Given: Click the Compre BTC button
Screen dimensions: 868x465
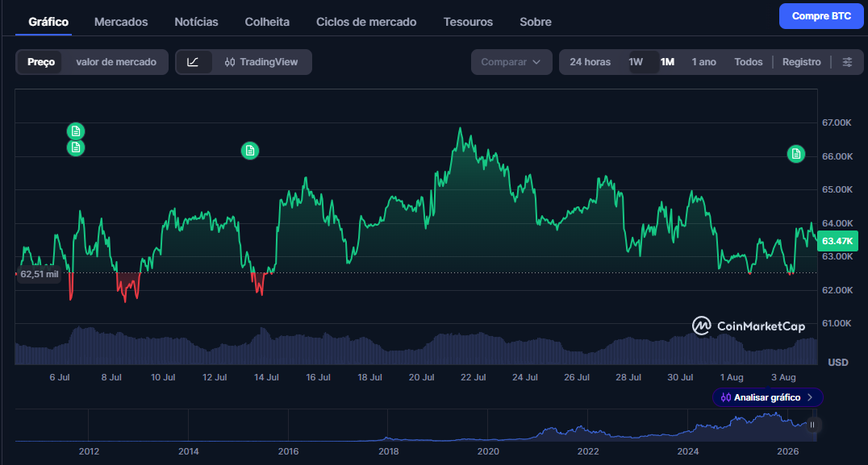Looking at the screenshot, I should coord(821,16).
